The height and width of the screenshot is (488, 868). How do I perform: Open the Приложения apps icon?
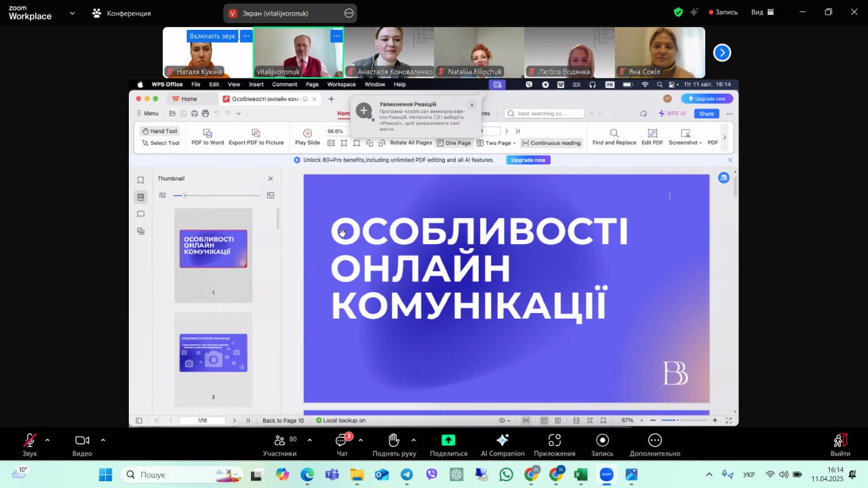[554, 441]
